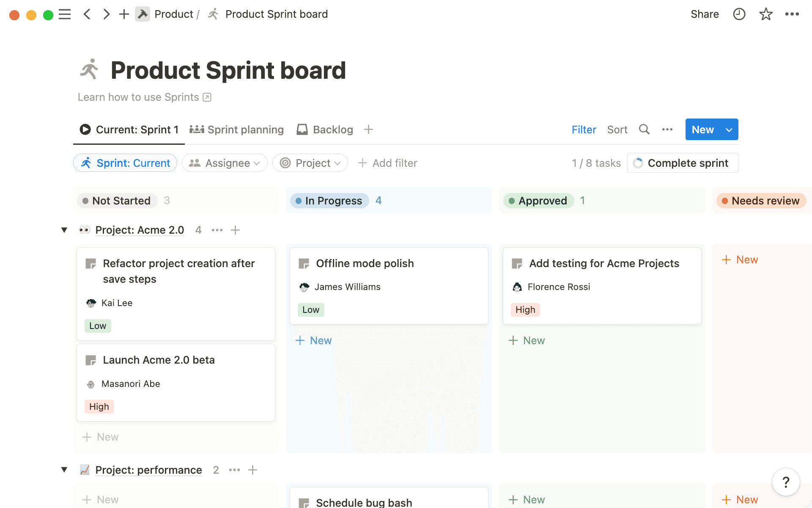Open help via the question mark button
This screenshot has height=508, width=812.
(786, 482)
